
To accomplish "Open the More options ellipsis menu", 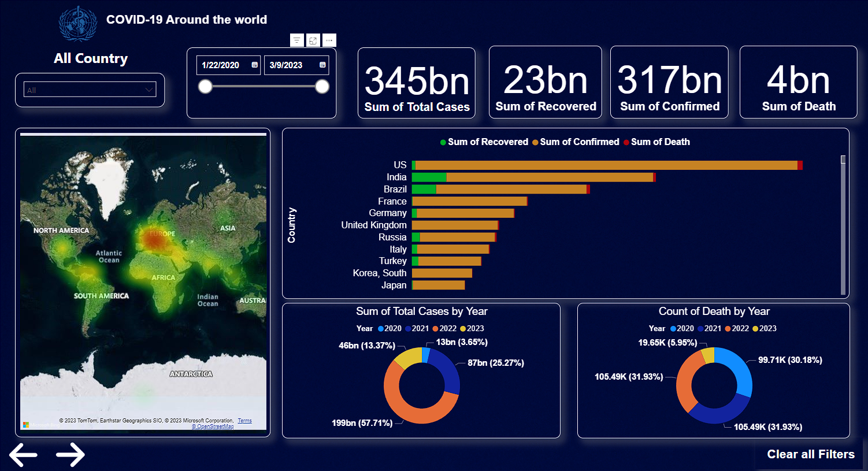I will pos(329,40).
